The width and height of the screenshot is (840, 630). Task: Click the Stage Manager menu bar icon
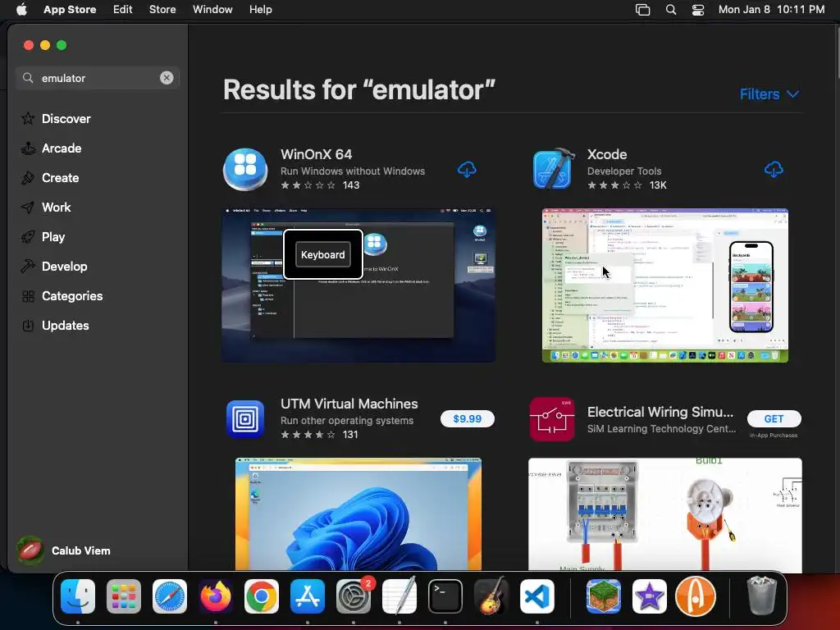642,10
